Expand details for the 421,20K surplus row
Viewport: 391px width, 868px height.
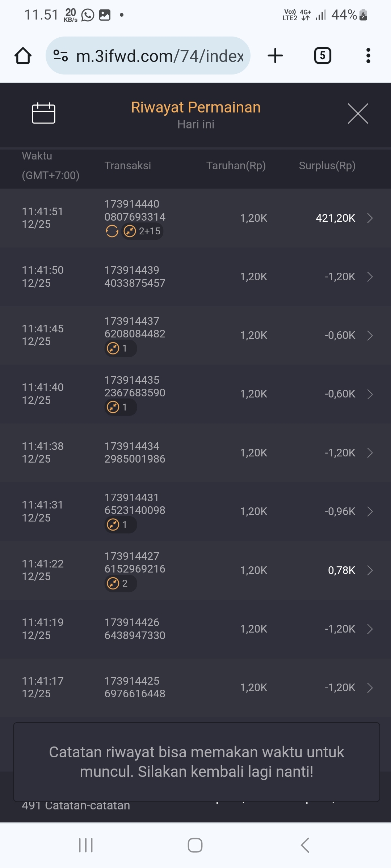pos(370,218)
